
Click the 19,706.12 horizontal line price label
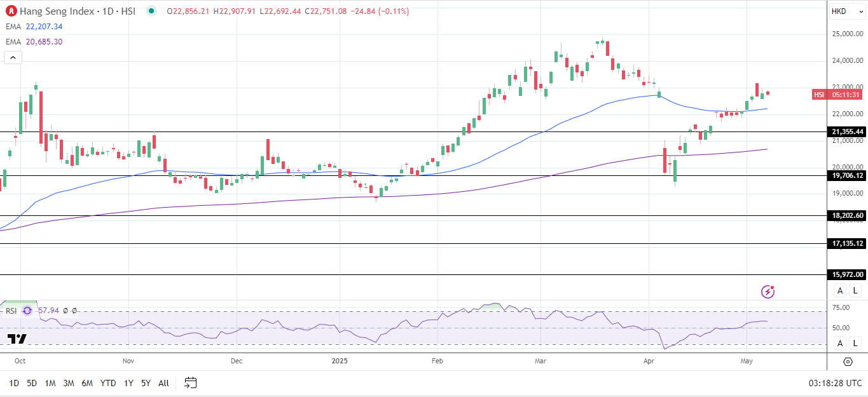[848, 175]
